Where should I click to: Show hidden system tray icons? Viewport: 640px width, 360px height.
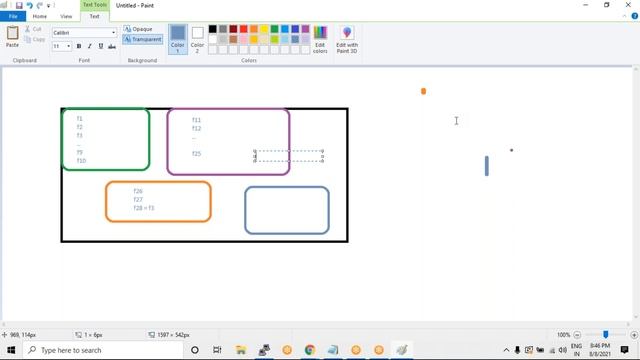pyautogui.click(x=506, y=350)
